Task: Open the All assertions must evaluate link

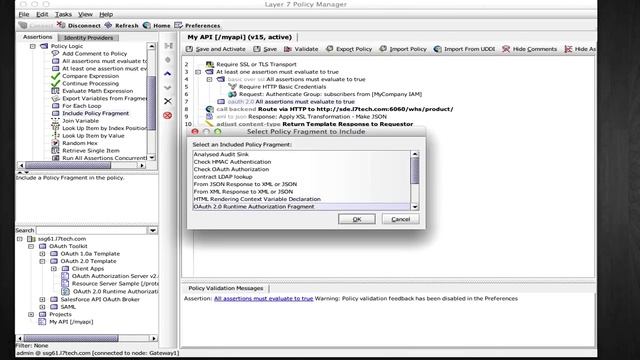Action: [x=264, y=299]
